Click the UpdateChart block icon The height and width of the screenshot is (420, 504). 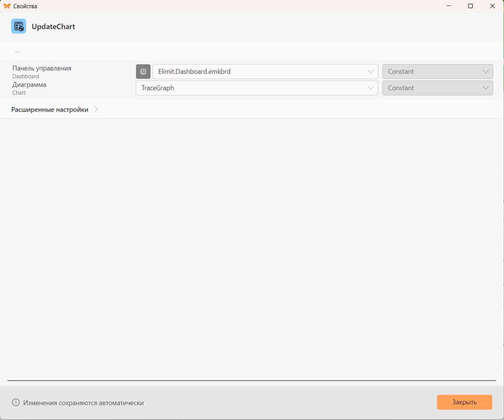coord(19,26)
